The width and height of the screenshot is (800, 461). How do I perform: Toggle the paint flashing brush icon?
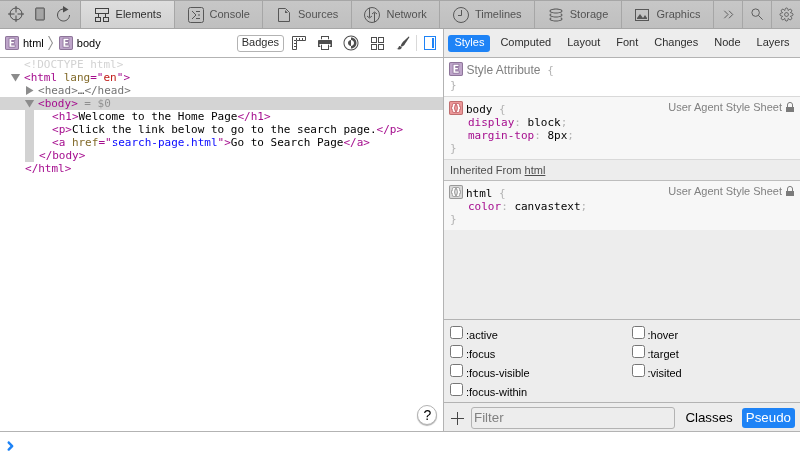pyautogui.click(x=403, y=43)
